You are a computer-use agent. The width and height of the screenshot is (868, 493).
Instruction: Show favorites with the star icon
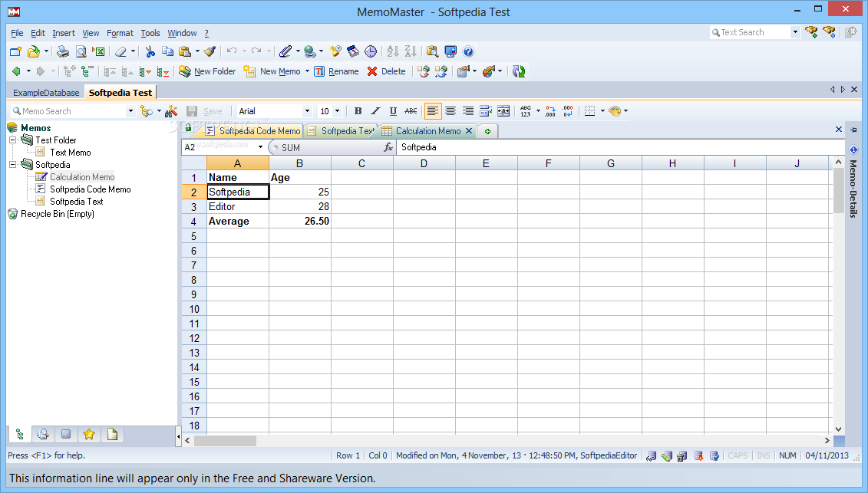[89, 435]
